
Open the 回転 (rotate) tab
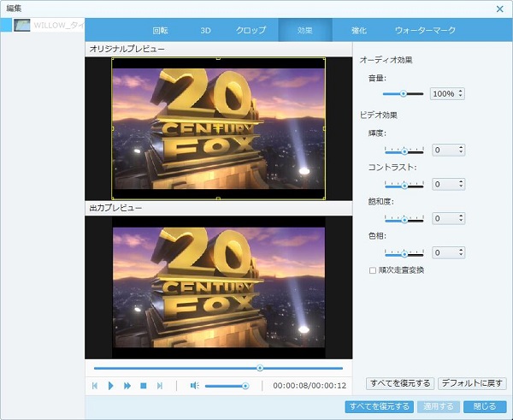click(161, 31)
